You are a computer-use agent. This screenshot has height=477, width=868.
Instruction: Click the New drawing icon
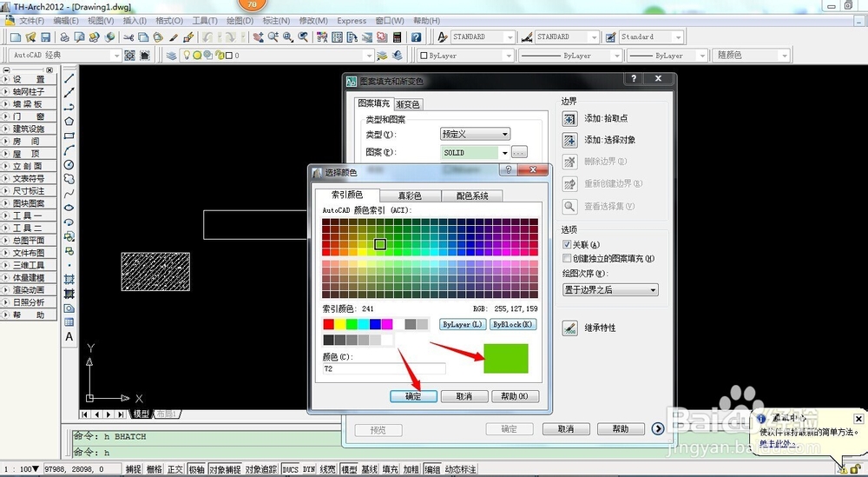pos(16,37)
